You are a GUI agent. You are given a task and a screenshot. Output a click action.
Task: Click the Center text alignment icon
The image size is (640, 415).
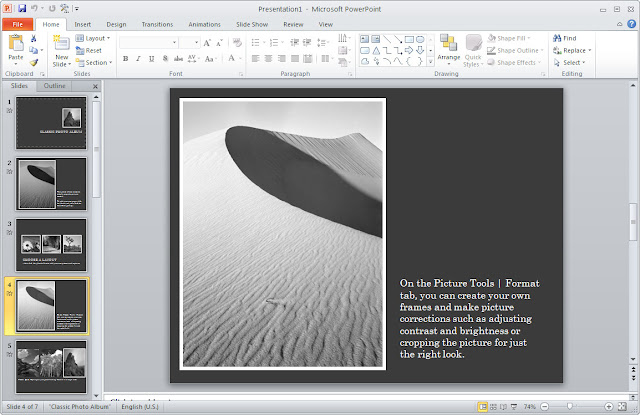pyautogui.click(x=268, y=59)
